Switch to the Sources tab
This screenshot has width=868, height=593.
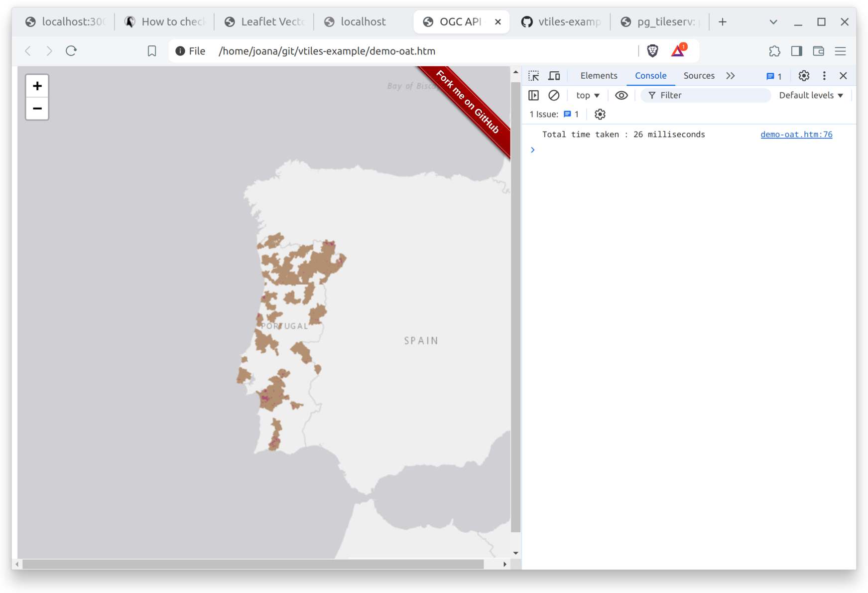tap(699, 76)
